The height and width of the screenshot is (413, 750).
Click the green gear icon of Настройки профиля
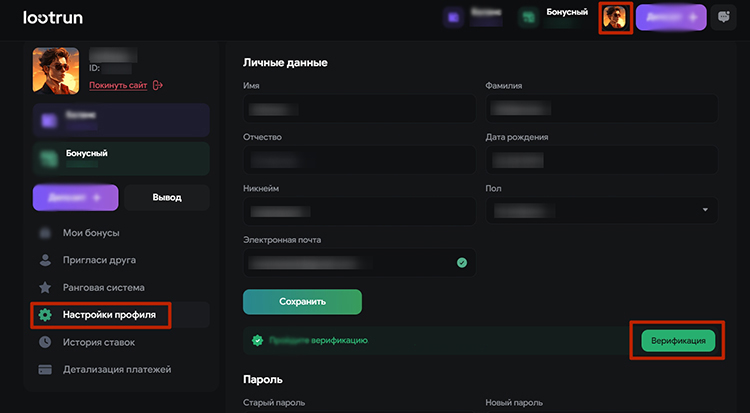tap(45, 314)
